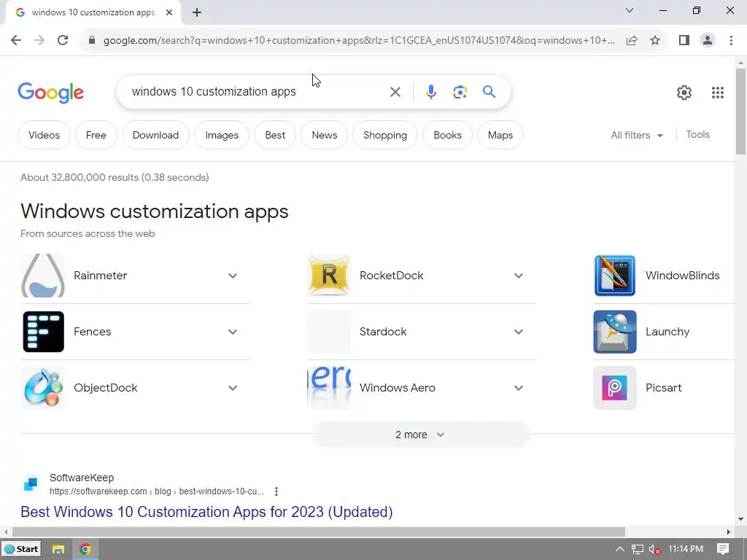This screenshot has width=747, height=560.
Task: Switch to Maps results
Action: (500, 135)
